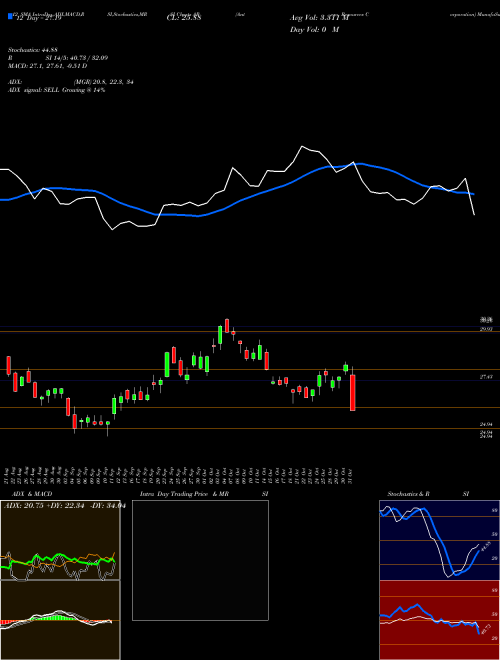The image size is (500, 660).
Task: Select the 'RSI 14/3: 40.73 / 32.09' line
Action: pos(58,58)
